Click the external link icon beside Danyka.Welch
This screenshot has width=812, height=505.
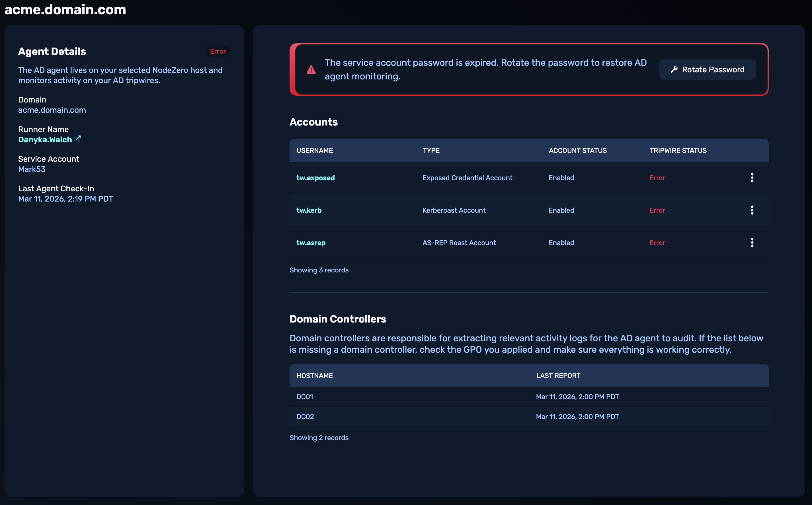click(x=77, y=139)
